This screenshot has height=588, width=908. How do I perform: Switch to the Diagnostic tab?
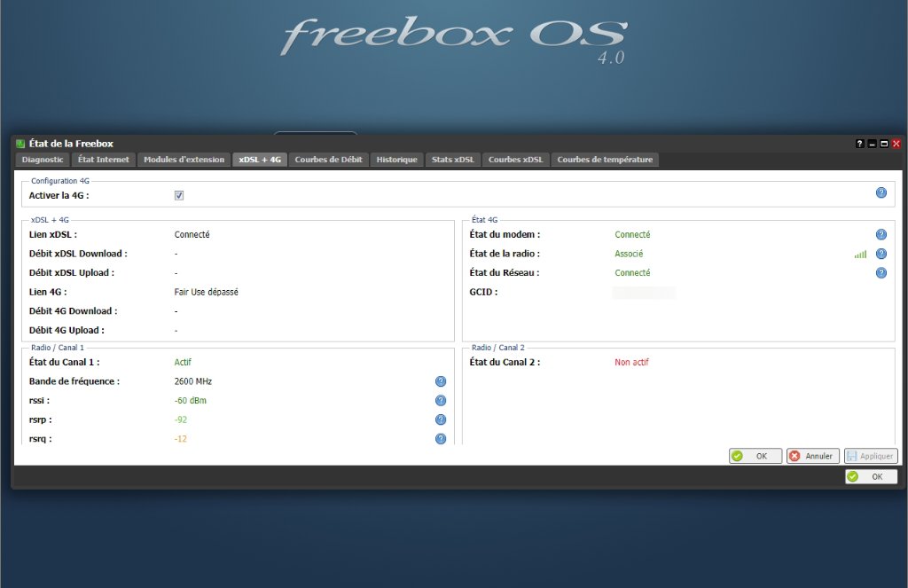[43, 160]
